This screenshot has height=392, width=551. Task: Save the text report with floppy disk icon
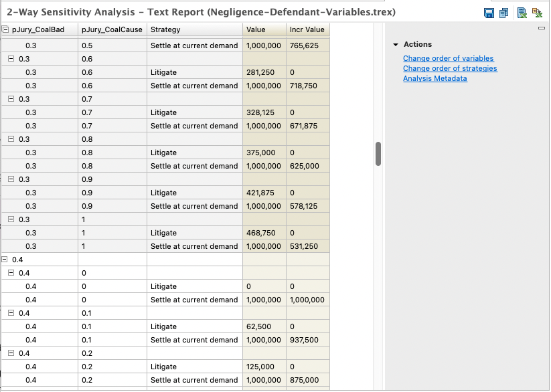coord(489,13)
